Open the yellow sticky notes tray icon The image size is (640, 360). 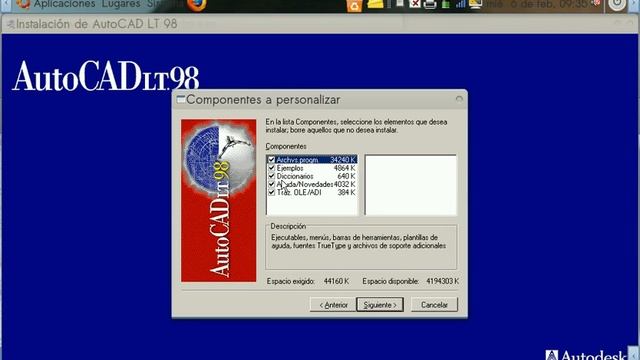[376, 4]
